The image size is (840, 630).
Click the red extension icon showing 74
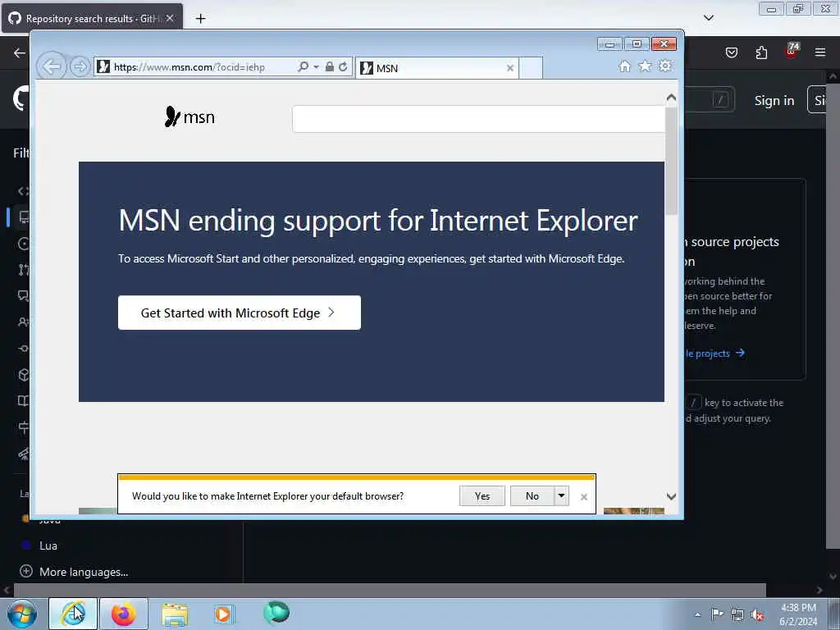792,51
